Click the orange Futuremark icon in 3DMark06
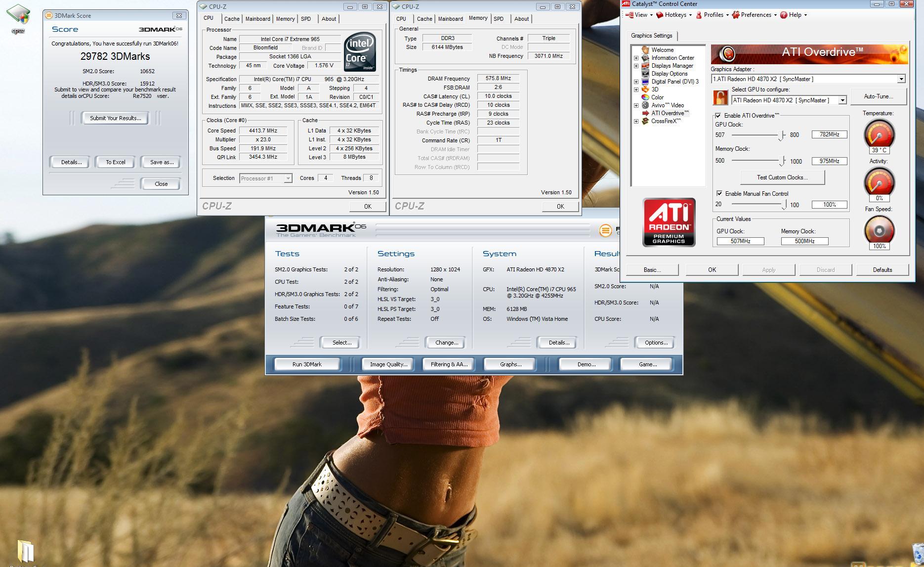The image size is (924, 567). coord(605,230)
